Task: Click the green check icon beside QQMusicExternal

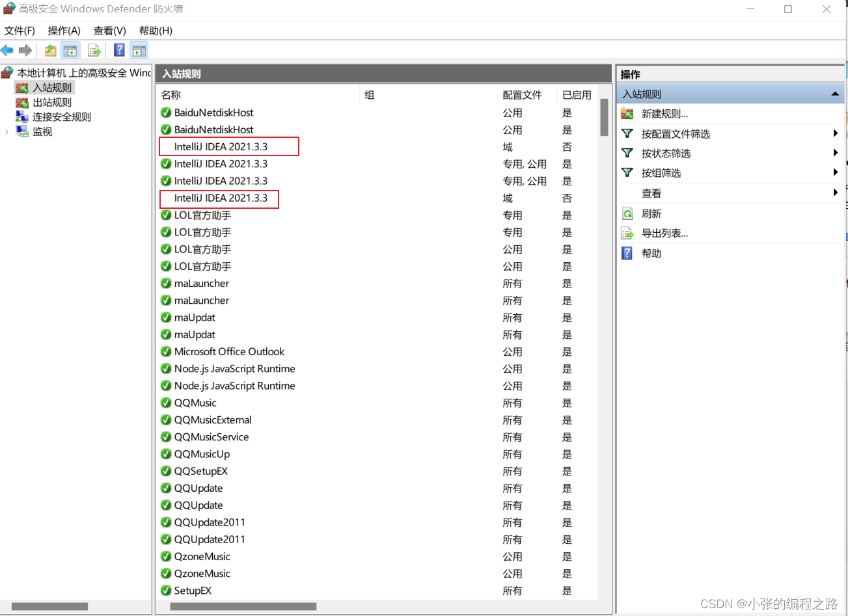Action: (x=166, y=420)
